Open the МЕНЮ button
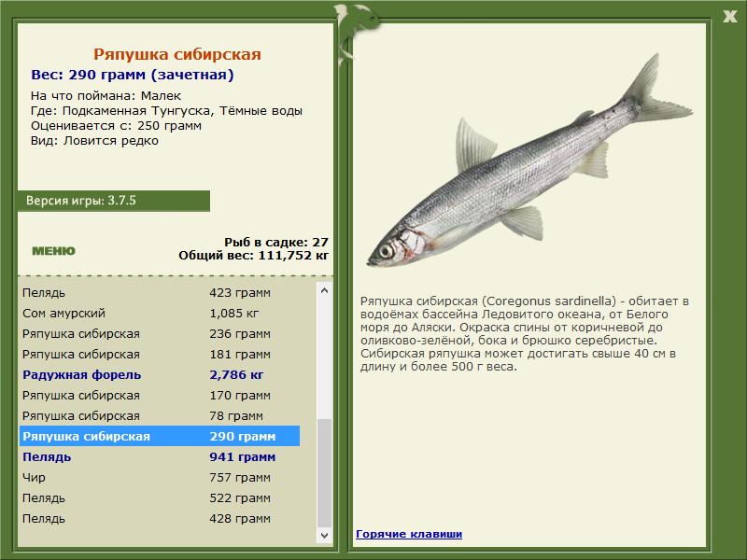This screenshot has height=560, width=747. tap(53, 251)
